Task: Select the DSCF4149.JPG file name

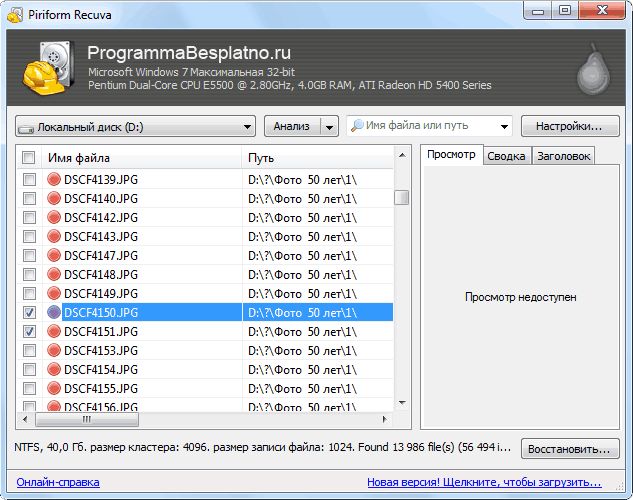Action: tap(101, 293)
